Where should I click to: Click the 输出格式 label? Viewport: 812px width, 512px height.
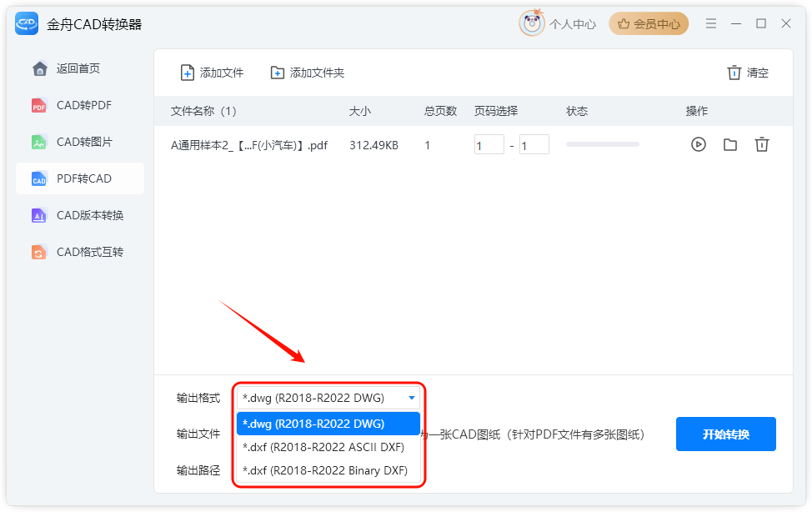[198, 398]
